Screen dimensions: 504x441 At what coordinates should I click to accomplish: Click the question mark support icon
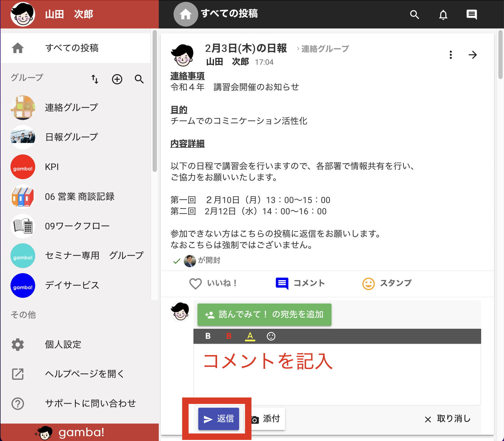18,404
